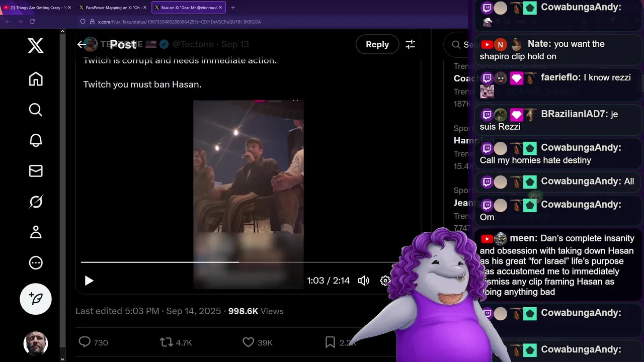
Task: Click 'Twitch you must ban Hasan.' text
Action: (x=142, y=84)
